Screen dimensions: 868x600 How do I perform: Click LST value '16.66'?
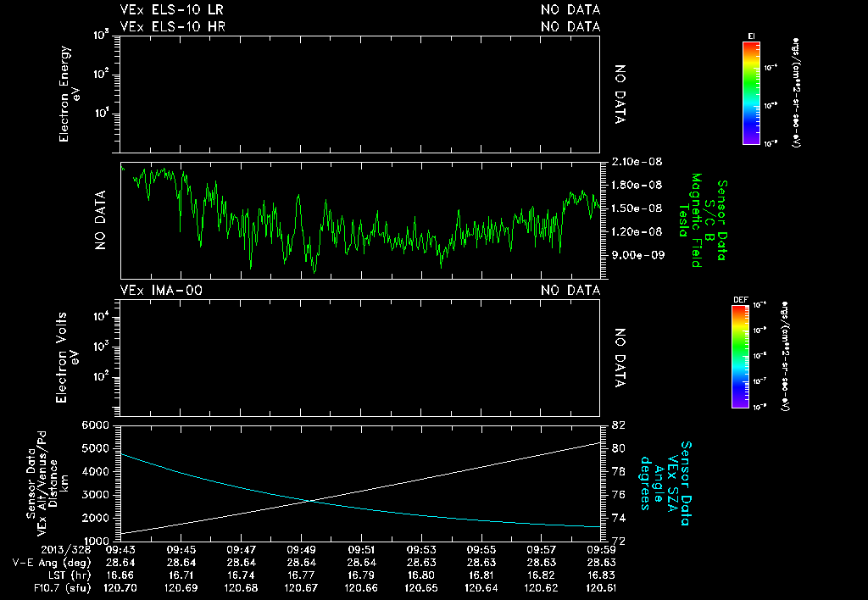120,575
